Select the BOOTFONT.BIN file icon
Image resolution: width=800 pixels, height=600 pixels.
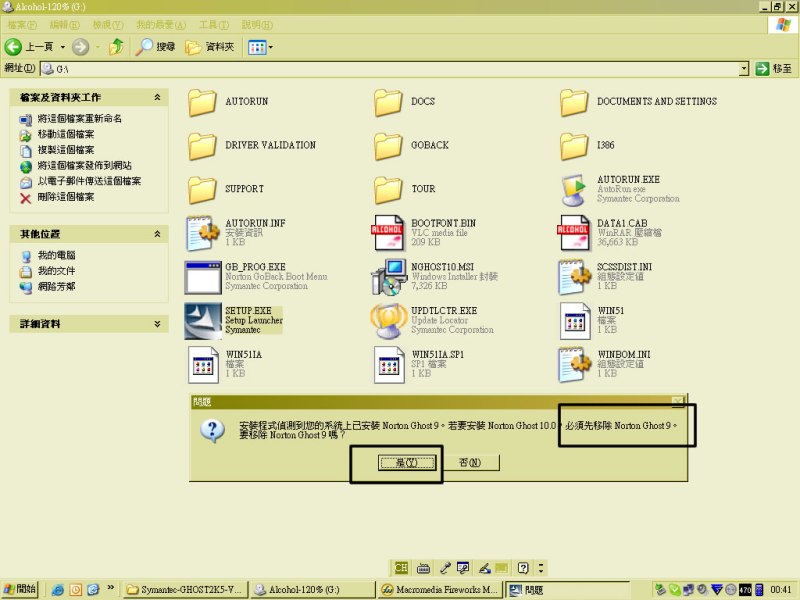[x=388, y=233]
